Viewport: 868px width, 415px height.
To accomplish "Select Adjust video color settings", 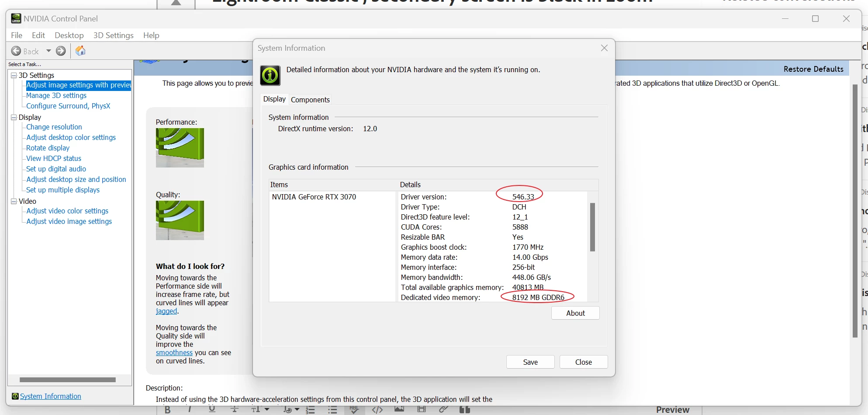I will [x=67, y=211].
